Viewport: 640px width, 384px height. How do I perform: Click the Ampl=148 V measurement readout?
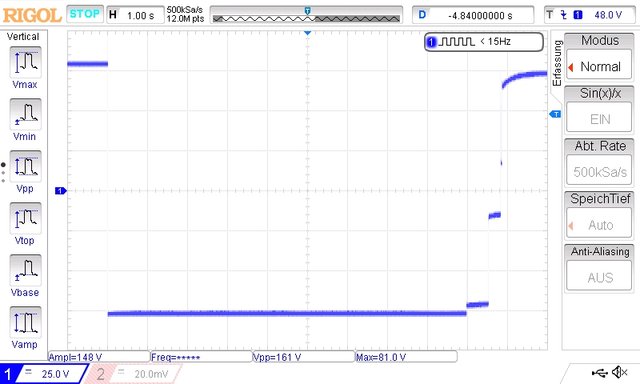[x=99, y=357]
